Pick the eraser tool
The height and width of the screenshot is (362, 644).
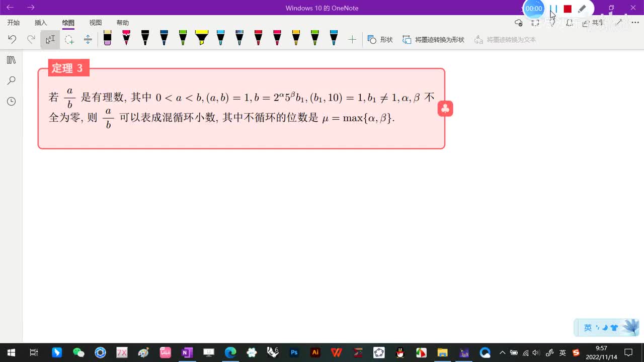tap(107, 38)
